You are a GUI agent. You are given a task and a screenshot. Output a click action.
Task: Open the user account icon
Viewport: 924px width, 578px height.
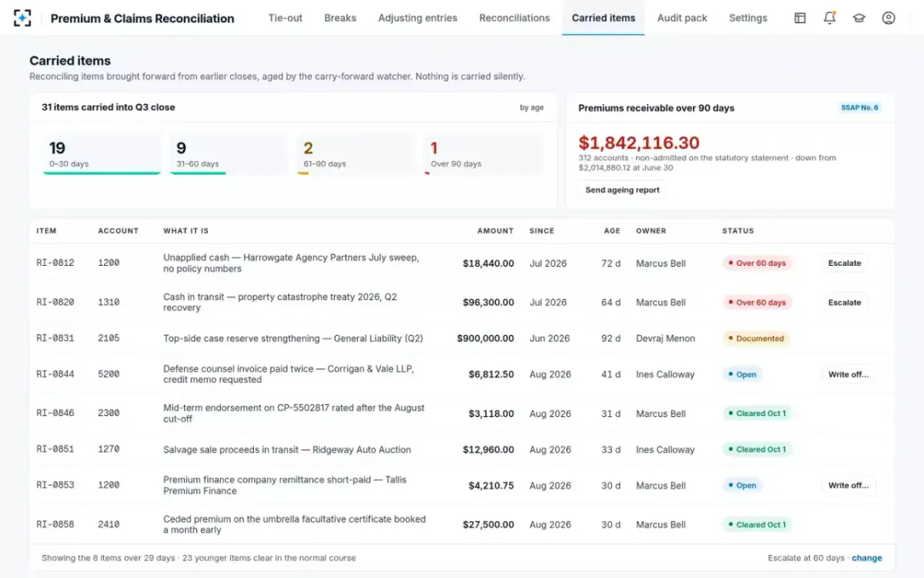pos(889,18)
